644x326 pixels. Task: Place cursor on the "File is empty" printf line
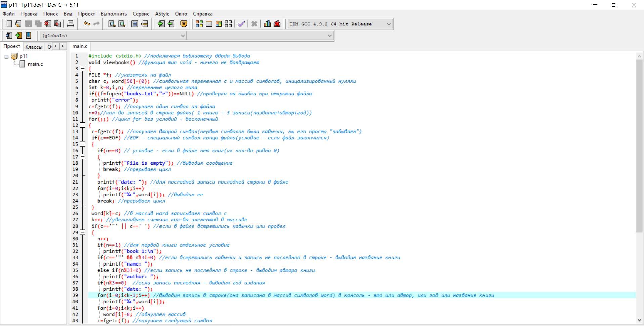168,163
